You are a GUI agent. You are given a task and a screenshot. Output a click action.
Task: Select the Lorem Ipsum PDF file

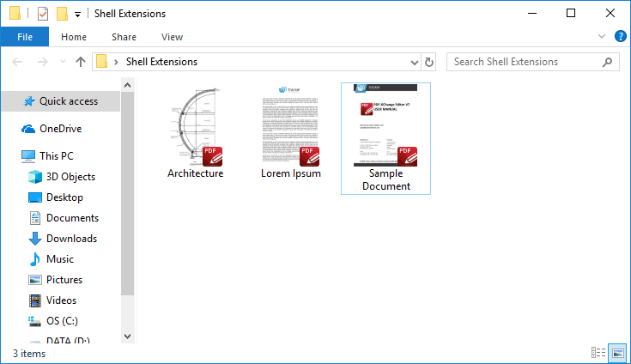[290, 127]
